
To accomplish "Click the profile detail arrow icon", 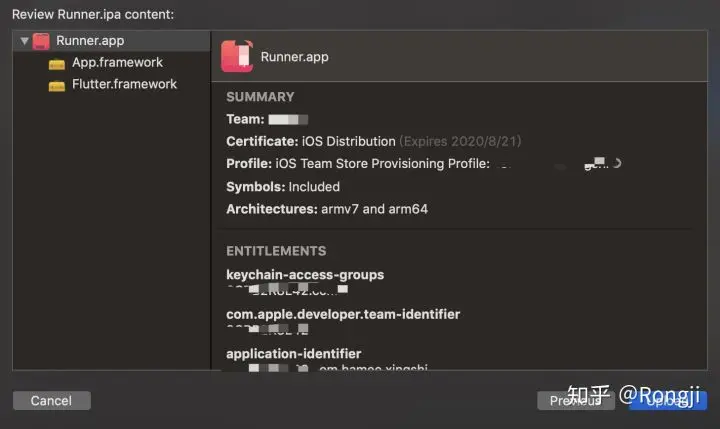I will tap(617, 163).
